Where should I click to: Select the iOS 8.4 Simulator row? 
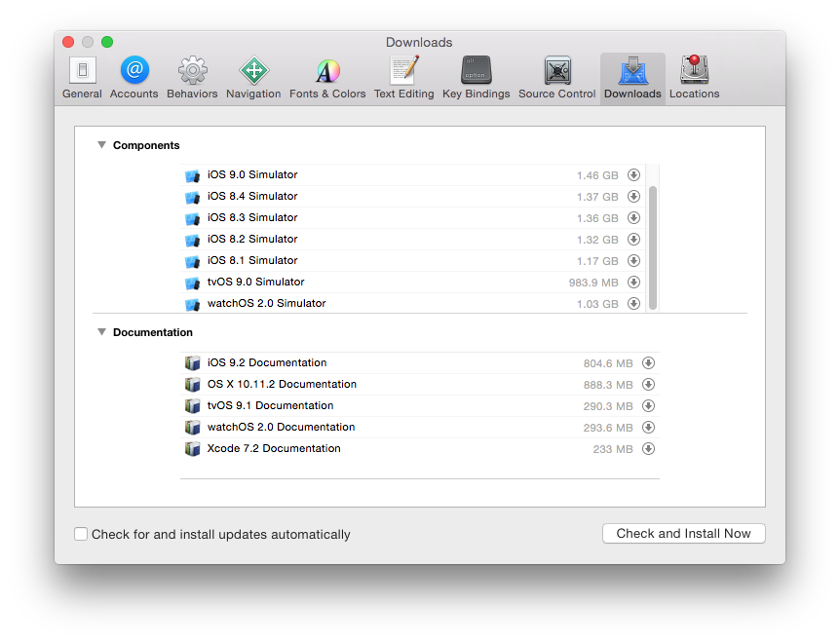(x=412, y=197)
